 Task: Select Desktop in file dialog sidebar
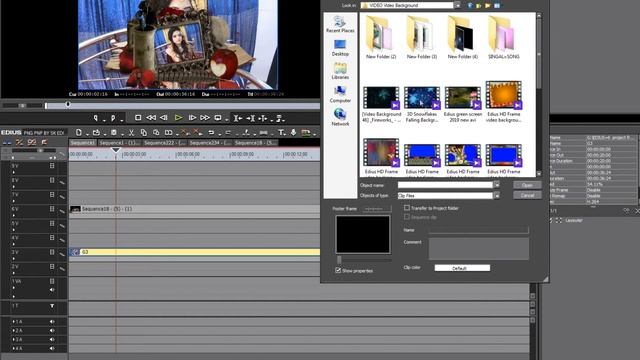(340, 48)
